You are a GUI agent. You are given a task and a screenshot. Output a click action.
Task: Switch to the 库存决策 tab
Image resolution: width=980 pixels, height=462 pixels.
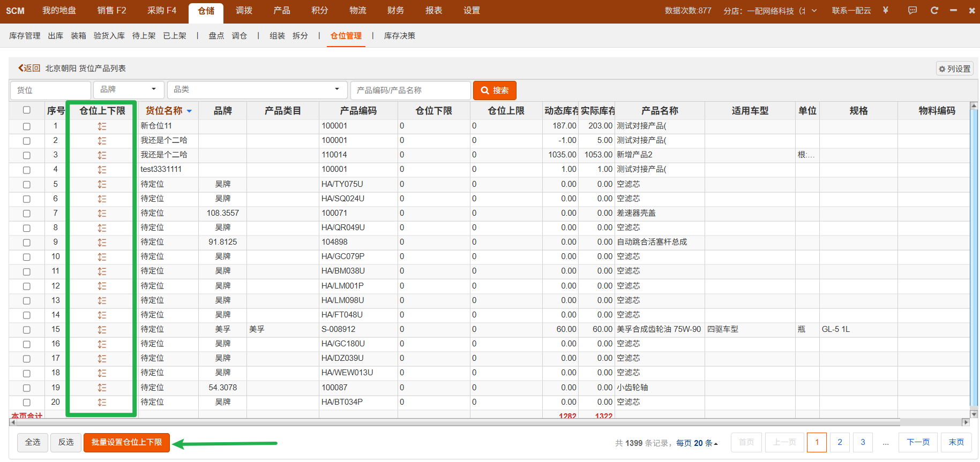[x=400, y=36]
